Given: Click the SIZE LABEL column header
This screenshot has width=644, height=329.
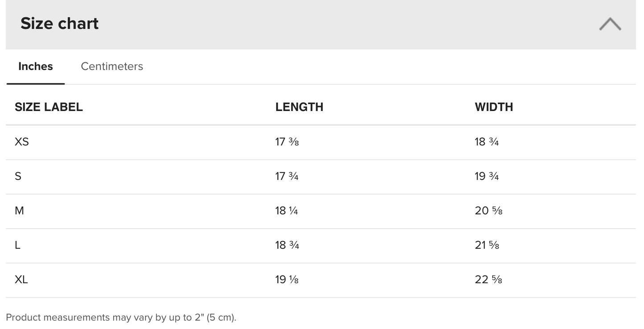Looking at the screenshot, I should point(49,107).
